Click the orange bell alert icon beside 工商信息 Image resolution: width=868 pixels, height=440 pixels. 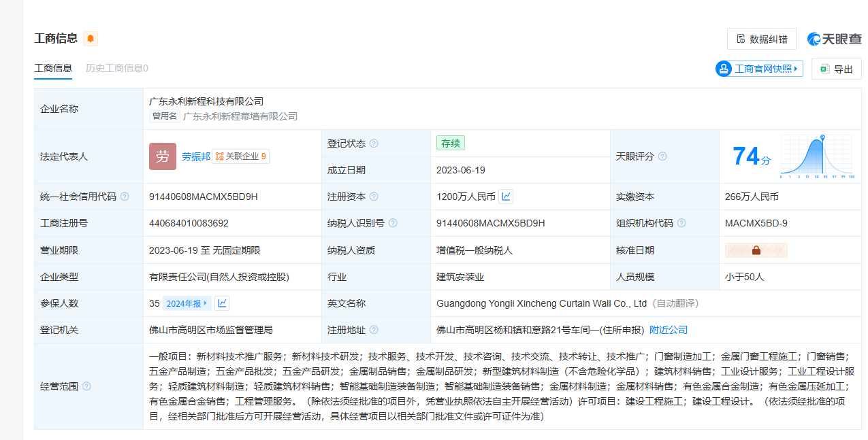pos(91,39)
